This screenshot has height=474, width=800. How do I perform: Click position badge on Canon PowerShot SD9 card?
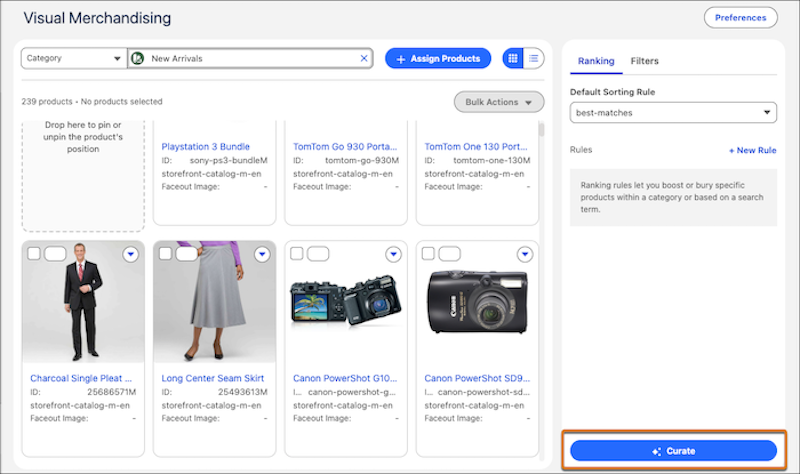coord(449,254)
